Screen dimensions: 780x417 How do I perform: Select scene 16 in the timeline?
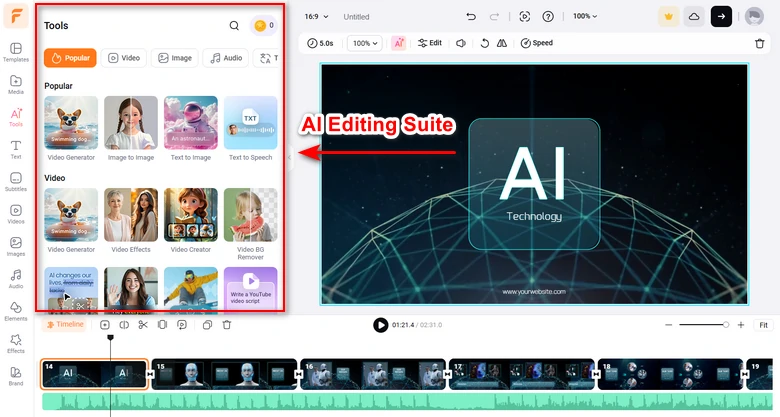click(373, 374)
